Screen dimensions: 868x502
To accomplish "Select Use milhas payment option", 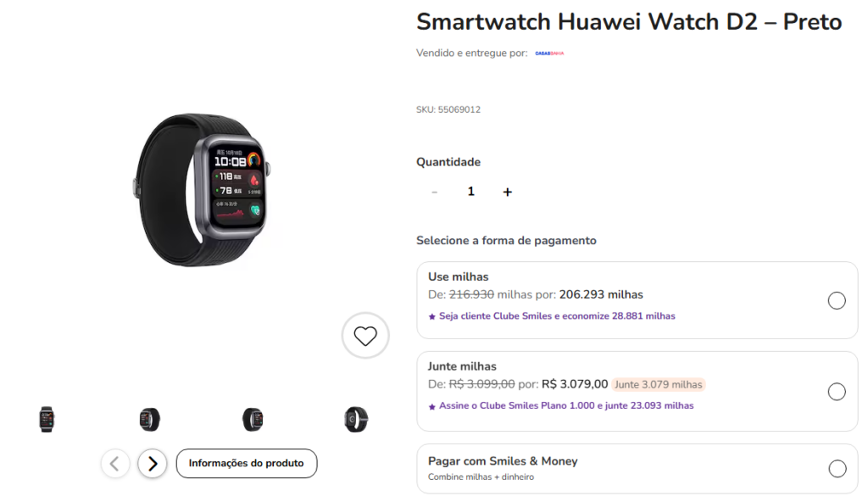I will tap(837, 301).
